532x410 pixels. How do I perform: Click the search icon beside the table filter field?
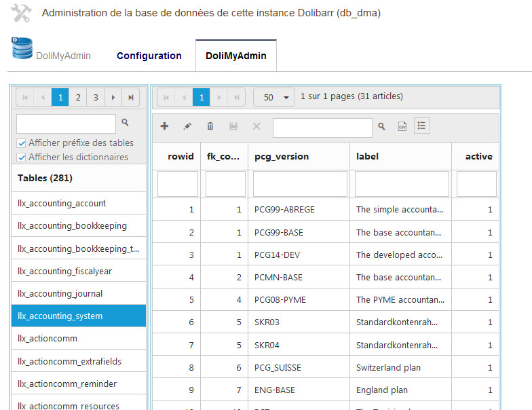pyautogui.click(x=125, y=123)
